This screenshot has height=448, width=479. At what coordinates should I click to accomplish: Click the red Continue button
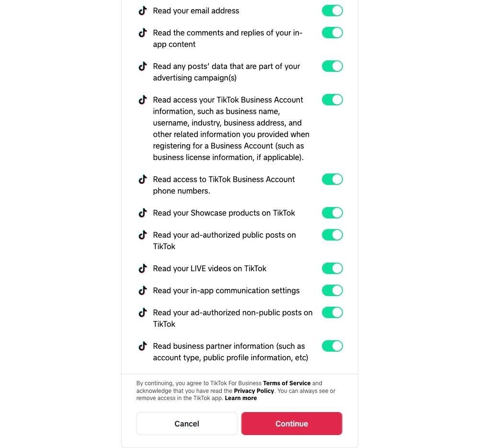coord(292,424)
